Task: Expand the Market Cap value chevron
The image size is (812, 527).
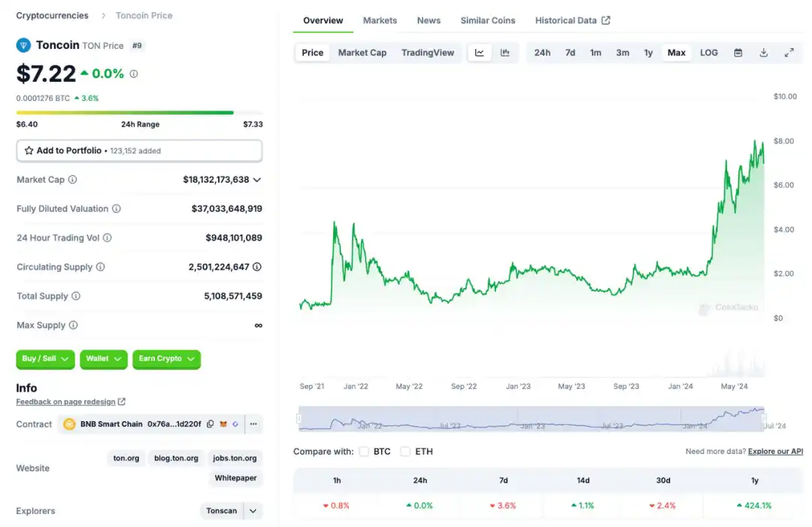Action: pos(257,180)
